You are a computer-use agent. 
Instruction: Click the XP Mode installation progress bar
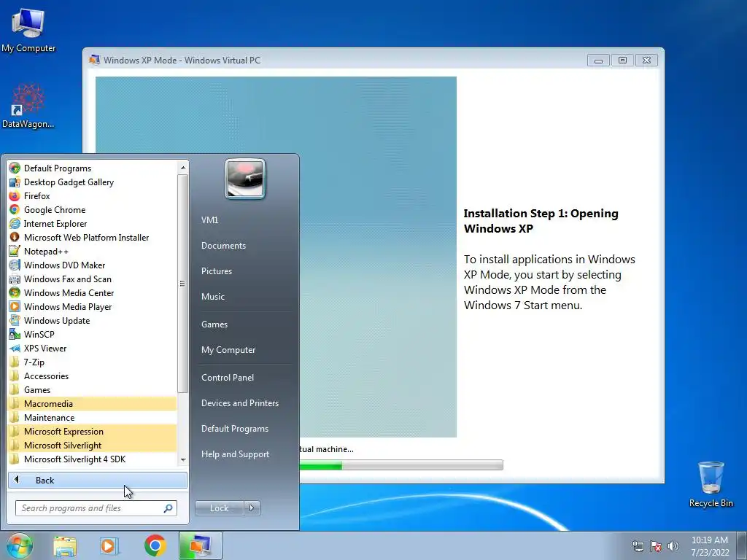point(401,465)
